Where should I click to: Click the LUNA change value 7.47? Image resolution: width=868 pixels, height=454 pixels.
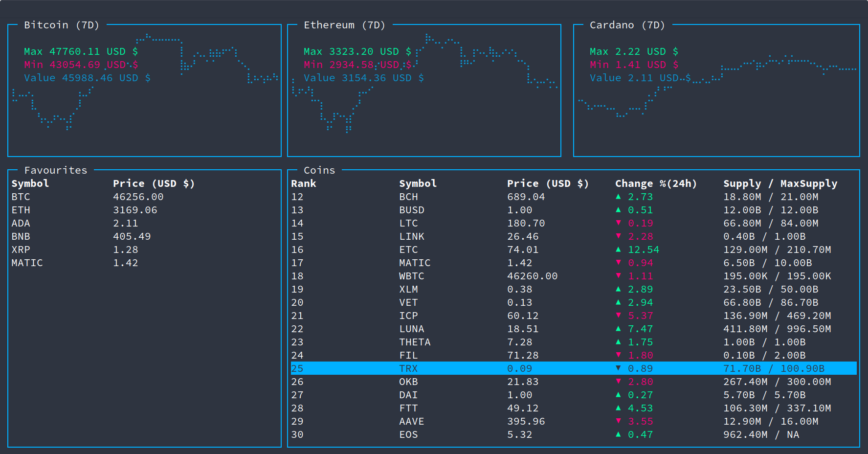641,329
